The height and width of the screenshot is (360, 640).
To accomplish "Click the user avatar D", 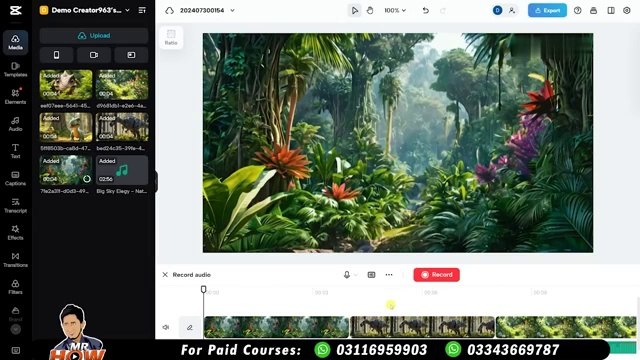I will (497, 11).
